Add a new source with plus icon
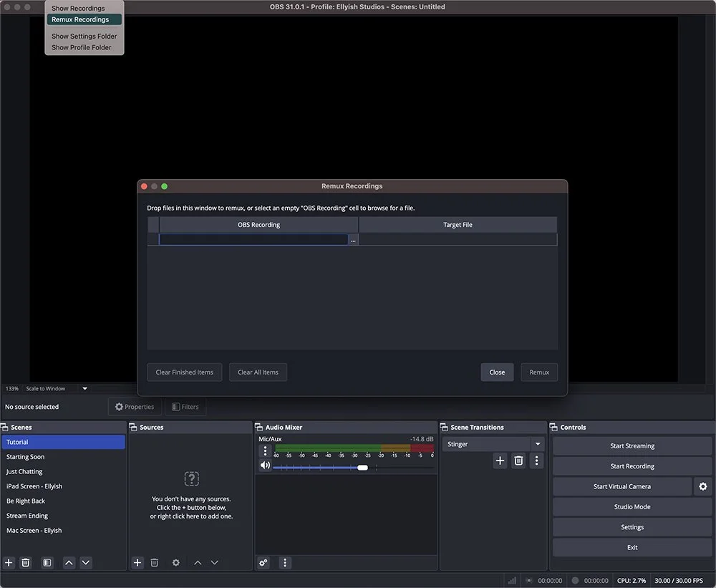 (137, 562)
